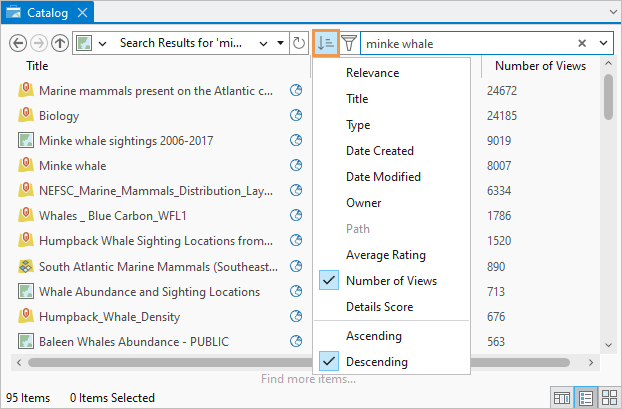Click portal icon next to Minke whale row

296,166
